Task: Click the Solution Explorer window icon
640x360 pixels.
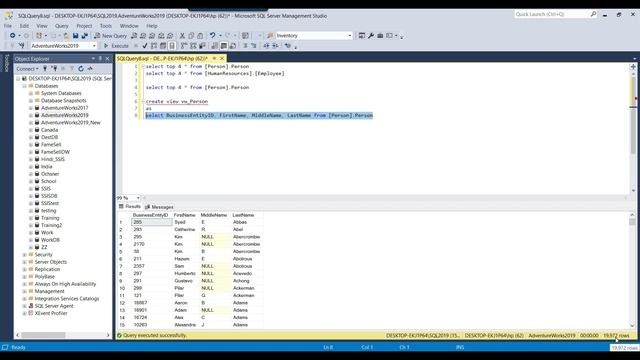Action: [x=362, y=36]
